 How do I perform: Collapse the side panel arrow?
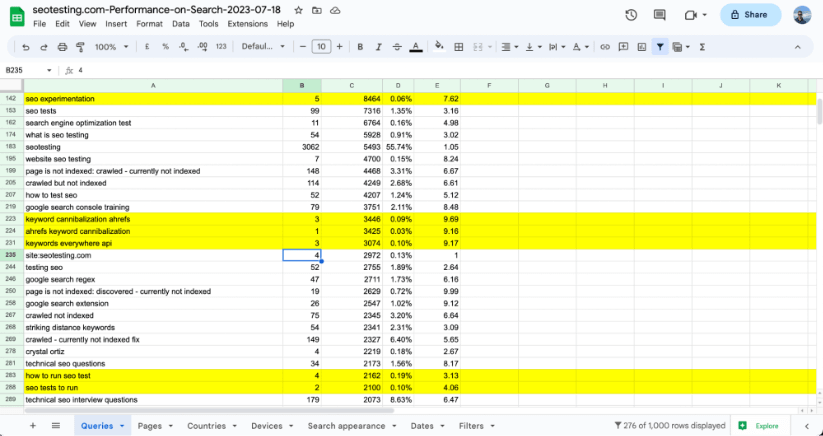coord(807,426)
